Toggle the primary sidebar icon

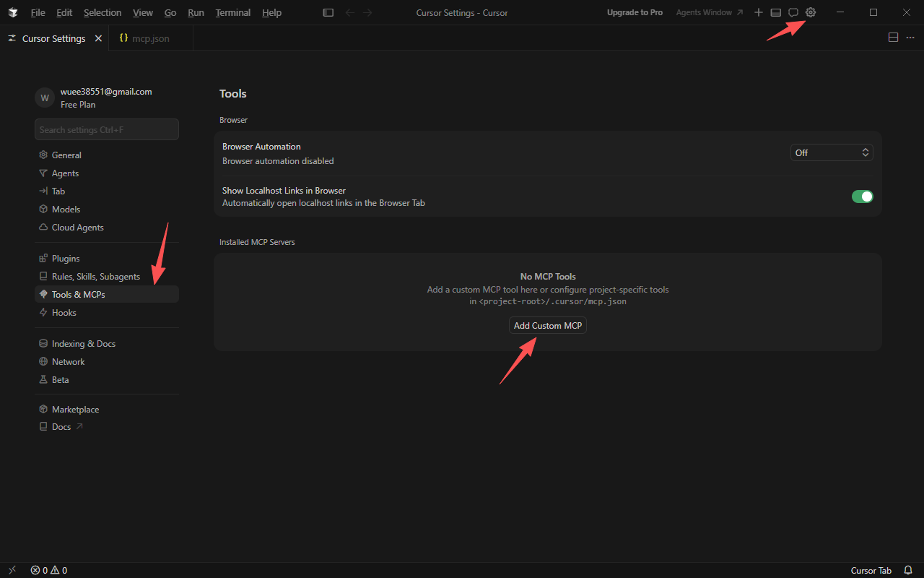click(328, 12)
